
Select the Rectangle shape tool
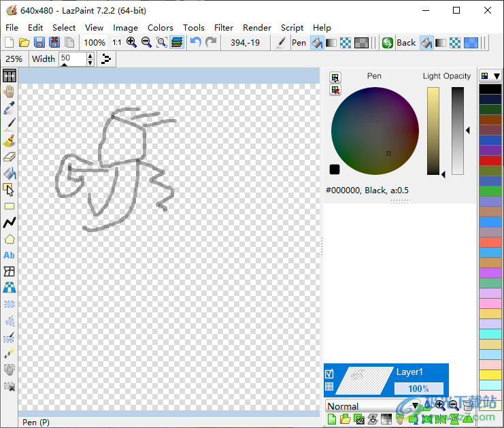click(10, 206)
